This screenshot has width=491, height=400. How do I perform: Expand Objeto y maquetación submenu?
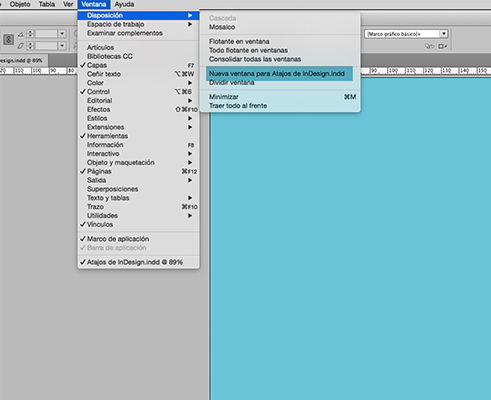coord(138,162)
